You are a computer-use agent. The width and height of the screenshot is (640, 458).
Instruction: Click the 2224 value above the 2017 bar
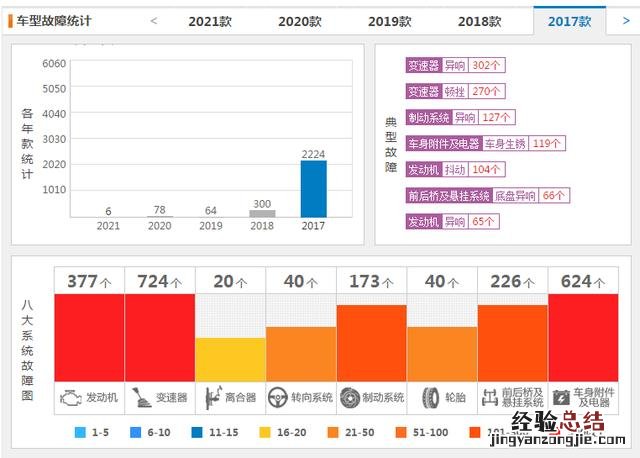(x=313, y=154)
